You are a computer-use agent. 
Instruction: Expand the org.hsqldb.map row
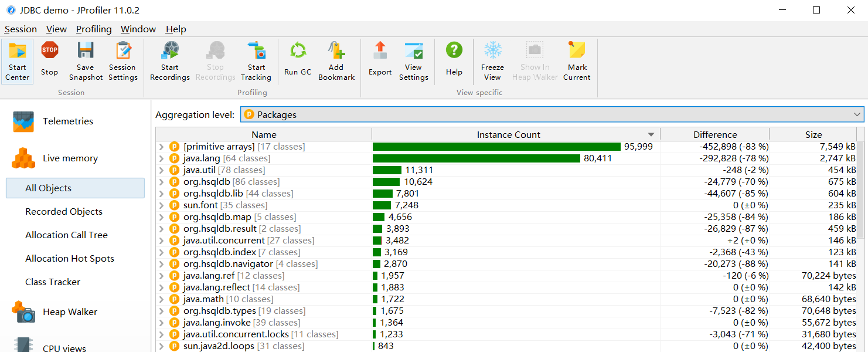coord(162,217)
